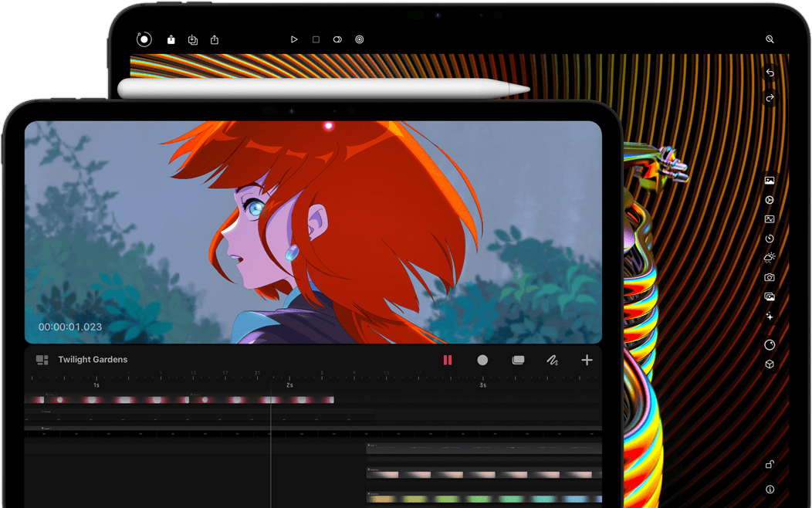Tap the filled share icon on back iPad

point(171,39)
